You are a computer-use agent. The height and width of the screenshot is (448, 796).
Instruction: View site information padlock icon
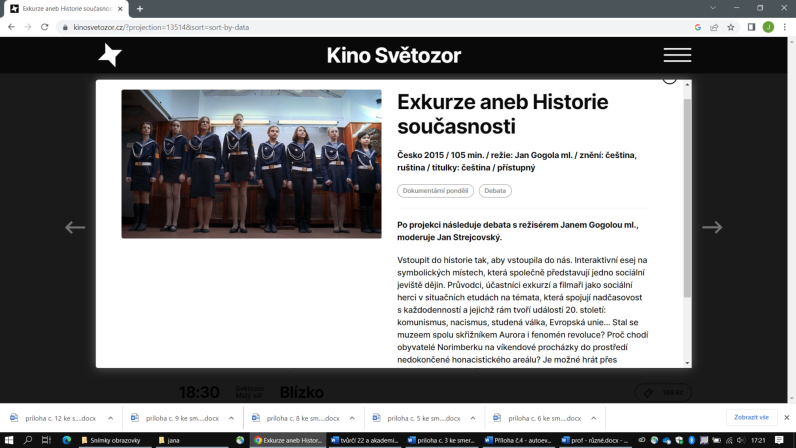(64, 27)
